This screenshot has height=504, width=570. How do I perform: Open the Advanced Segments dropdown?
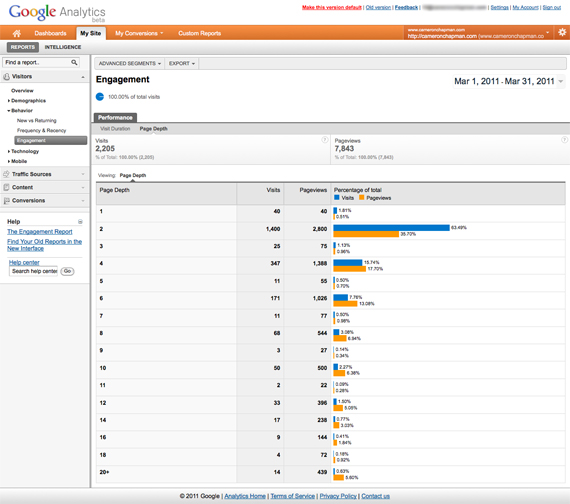click(x=130, y=64)
